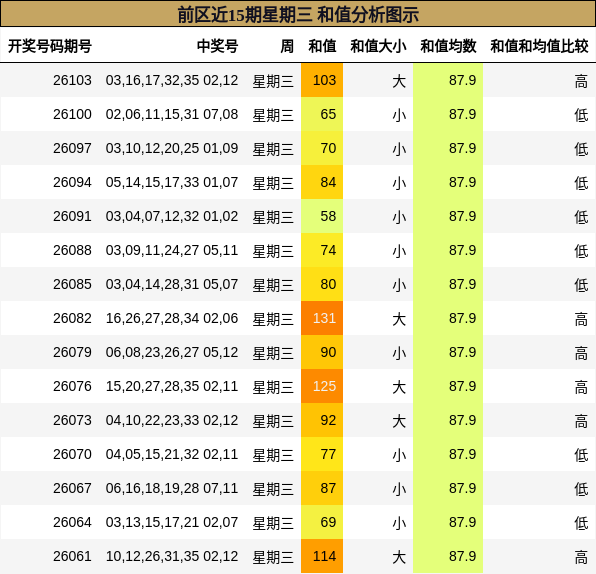Select issue number 26091
Screen dimensions: 596x574
point(72,216)
